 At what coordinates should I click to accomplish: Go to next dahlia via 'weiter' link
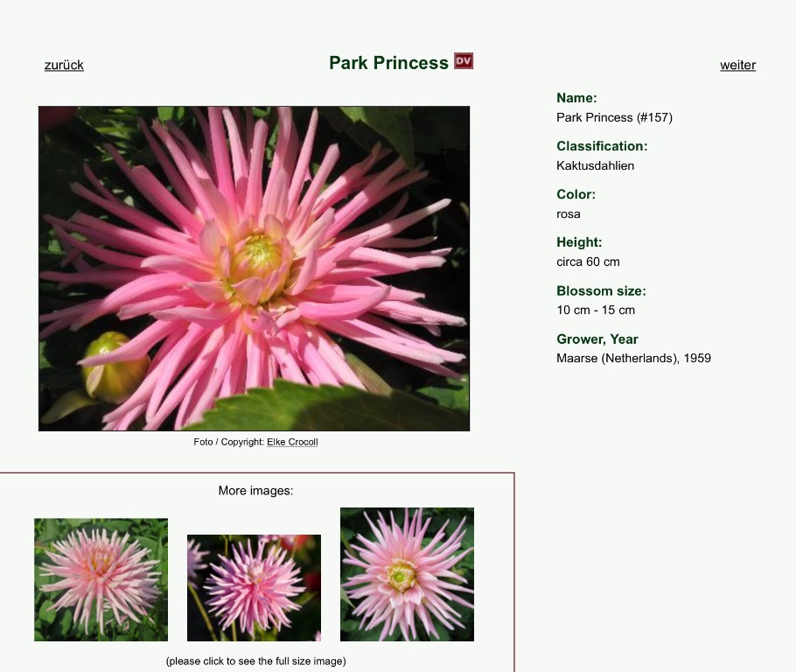point(737,65)
